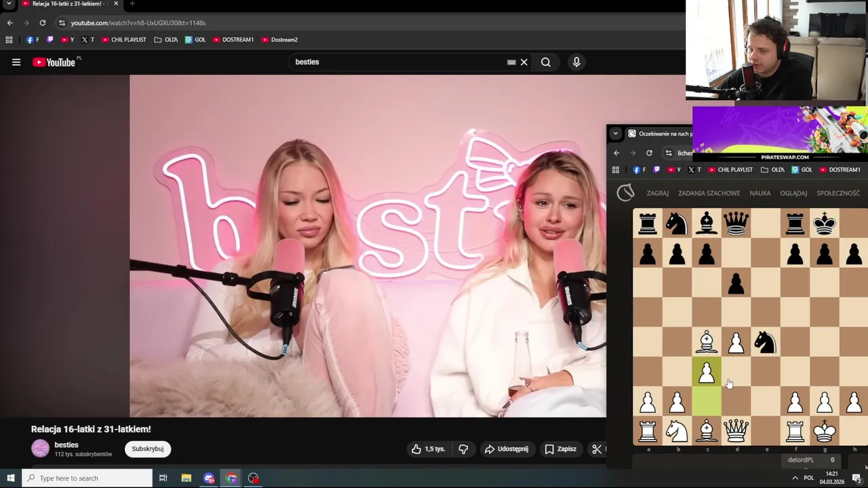868x488 pixels.
Task: Open Task View on the taskbar
Action: (x=163, y=479)
